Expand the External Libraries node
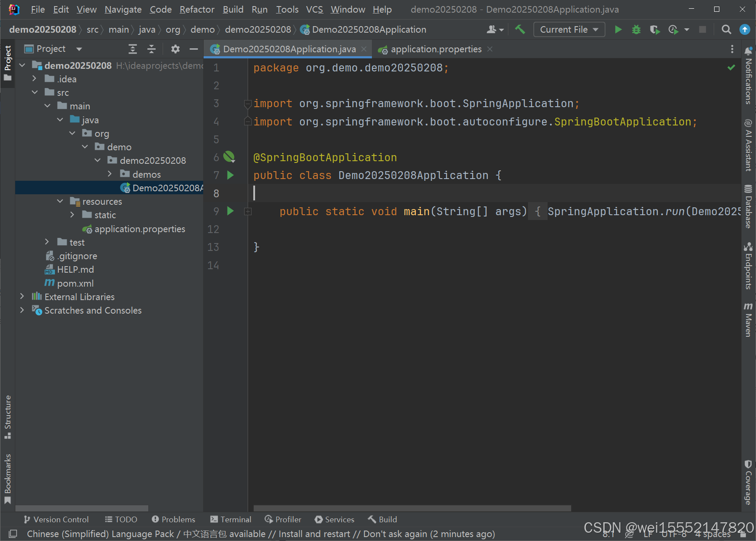Image resolution: width=756 pixels, height=541 pixels. point(22,296)
